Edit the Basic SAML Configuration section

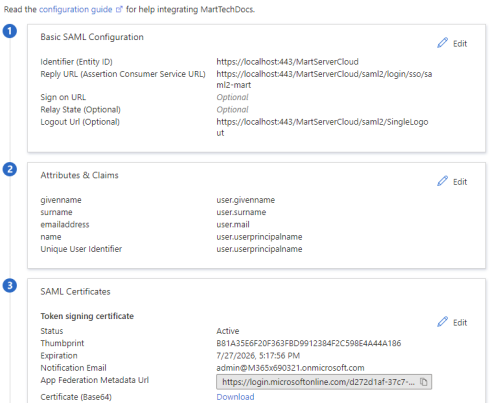click(x=452, y=43)
